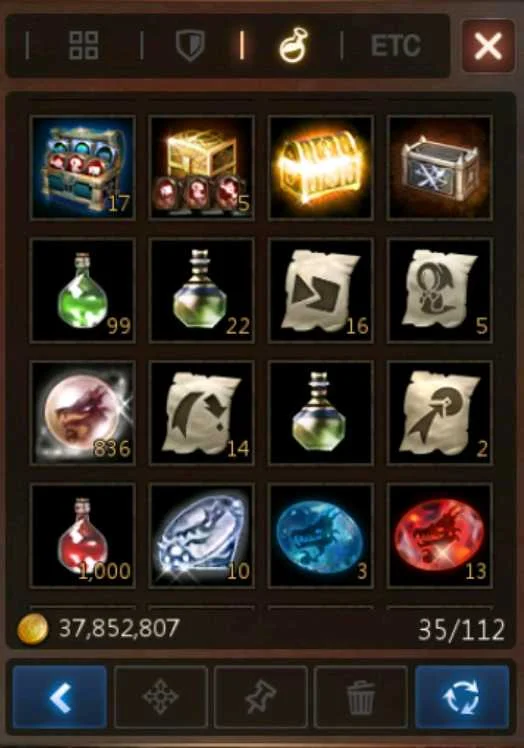This screenshot has width=524, height=748.
Task: Select the blue dragon gem with 3
Action: click(321, 535)
